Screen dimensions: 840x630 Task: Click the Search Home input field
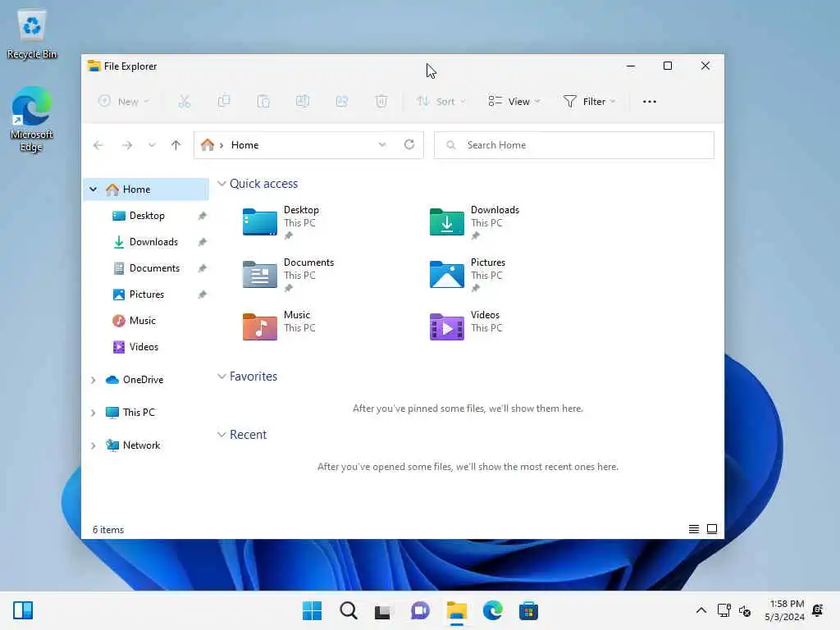tap(573, 145)
